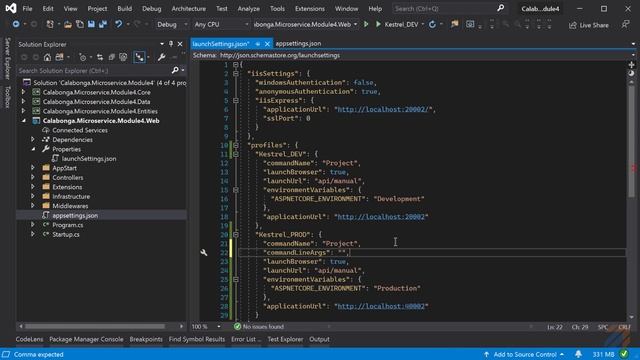Image resolution: width=640 pixels, height=360 pixels.
Task: Open the Output tab
Action: 319,339
